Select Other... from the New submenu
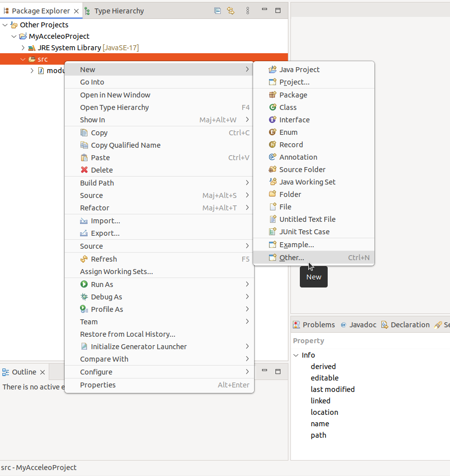 coord(291,258)
